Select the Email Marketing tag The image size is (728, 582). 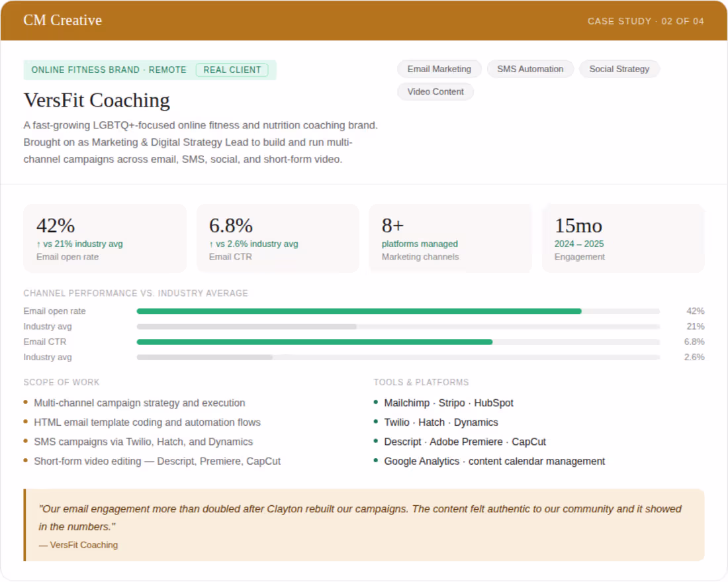pos(439,70)
